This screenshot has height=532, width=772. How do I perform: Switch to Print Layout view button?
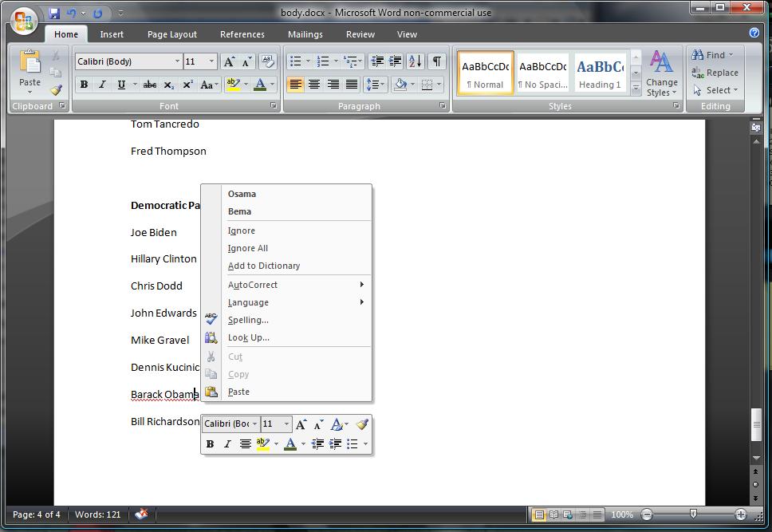[x=539, y=514]
